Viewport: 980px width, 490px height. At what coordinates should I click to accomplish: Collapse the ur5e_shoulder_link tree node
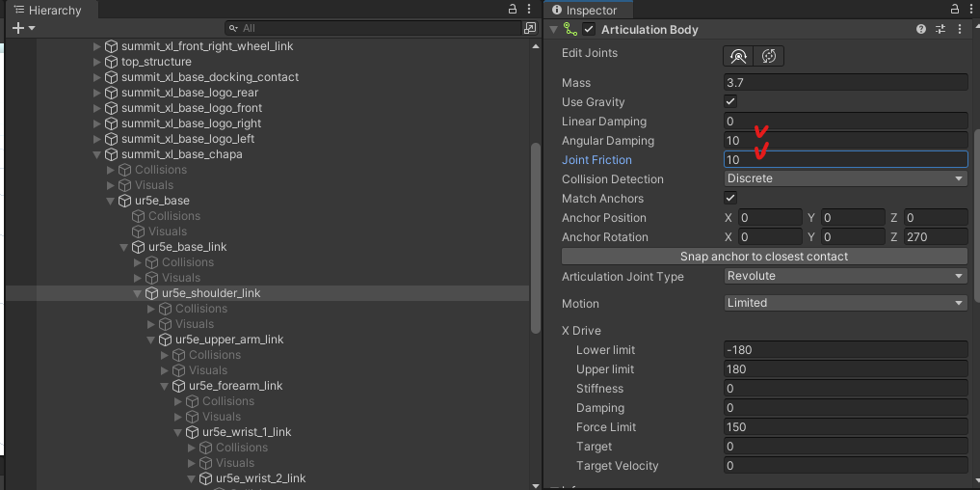[137, 293]
